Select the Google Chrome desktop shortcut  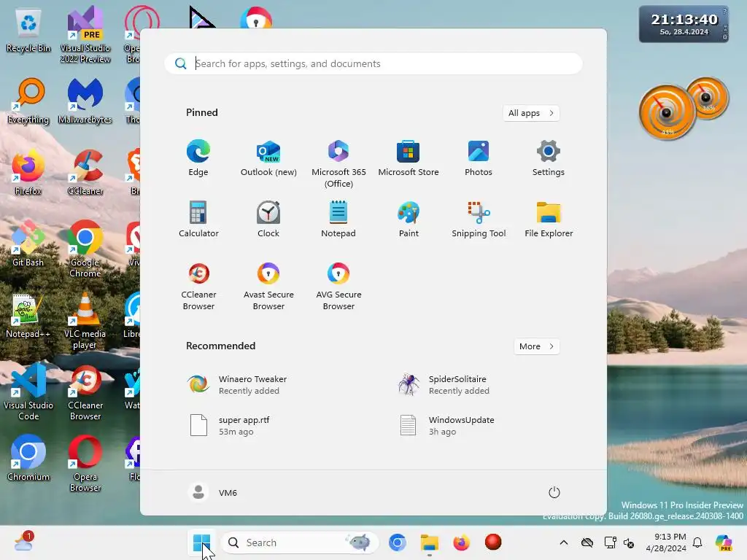click(x=85, y=249)
